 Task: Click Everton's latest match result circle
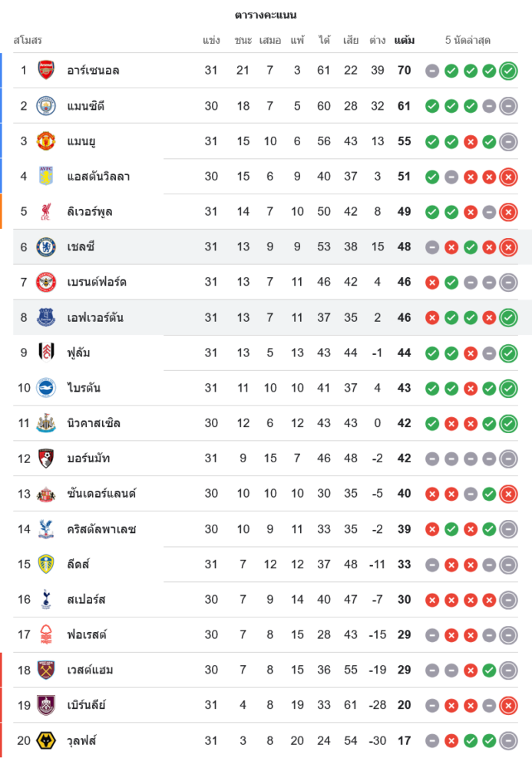[x=507, y=318]
